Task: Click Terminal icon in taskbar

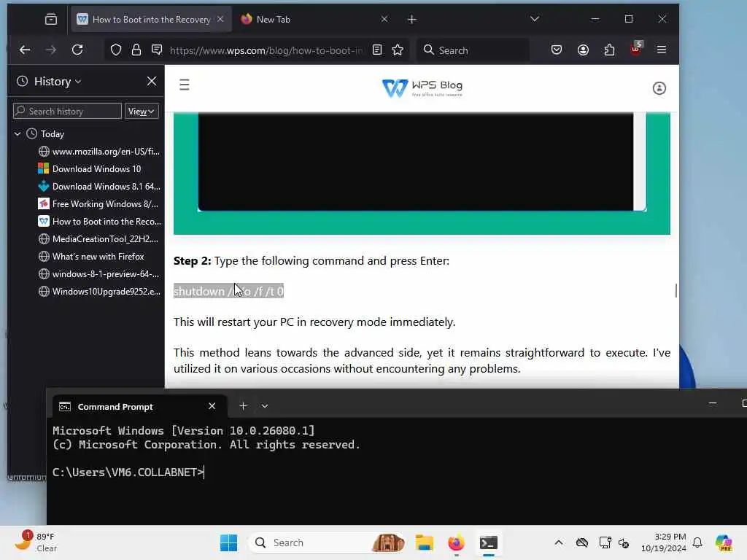Action: [489, 542]
